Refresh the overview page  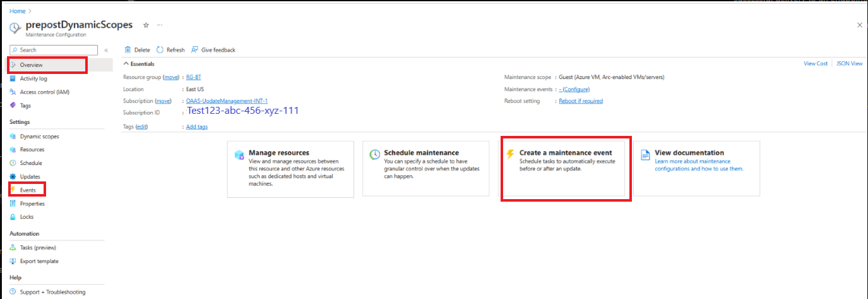click(170, 50)
